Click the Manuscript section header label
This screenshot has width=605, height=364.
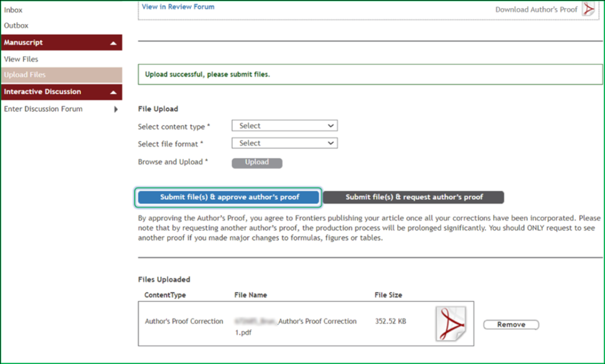(24, 43)
